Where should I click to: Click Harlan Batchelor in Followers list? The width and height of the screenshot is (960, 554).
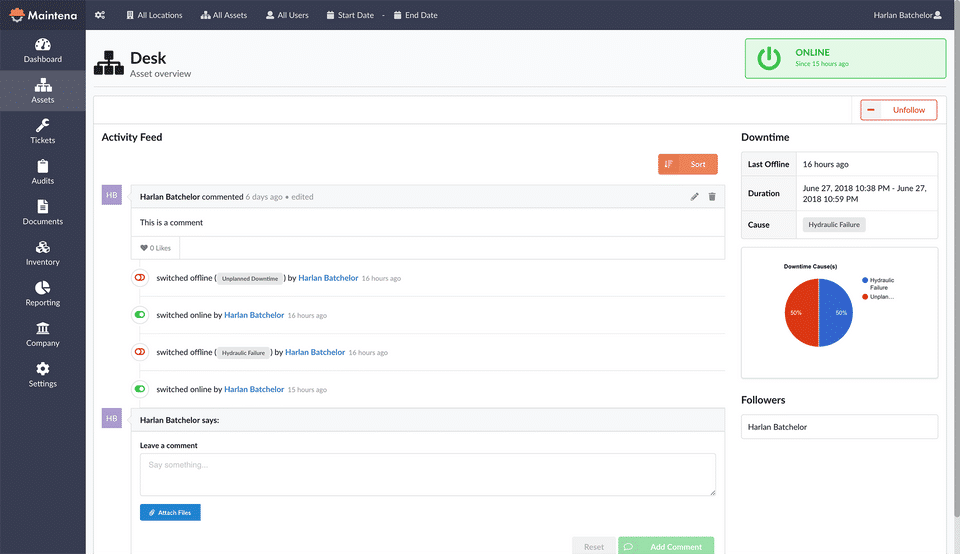[x=839, y=427]
